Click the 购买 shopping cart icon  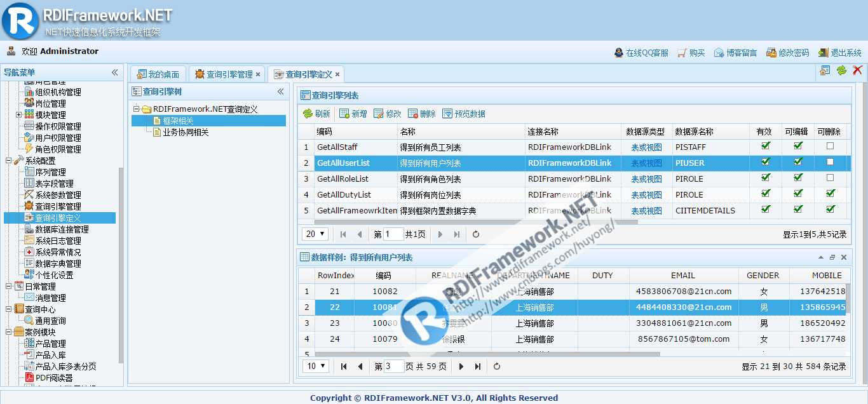pos(682,53)
